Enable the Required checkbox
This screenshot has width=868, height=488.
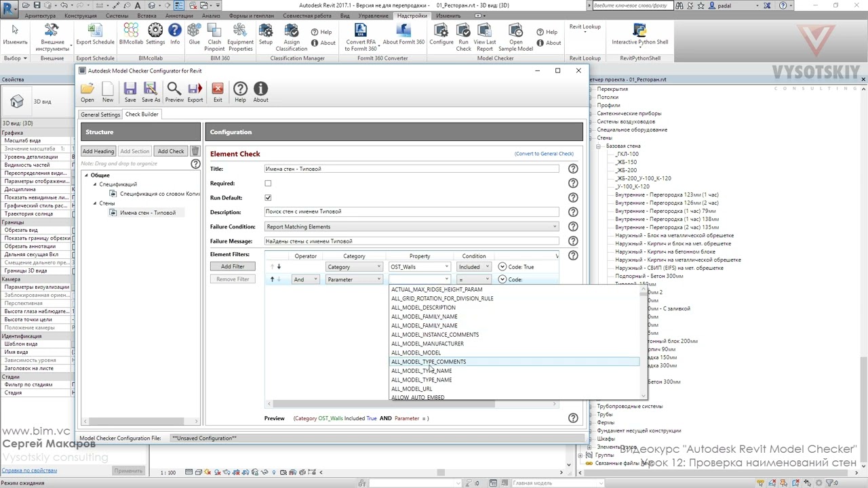point(268,184)
